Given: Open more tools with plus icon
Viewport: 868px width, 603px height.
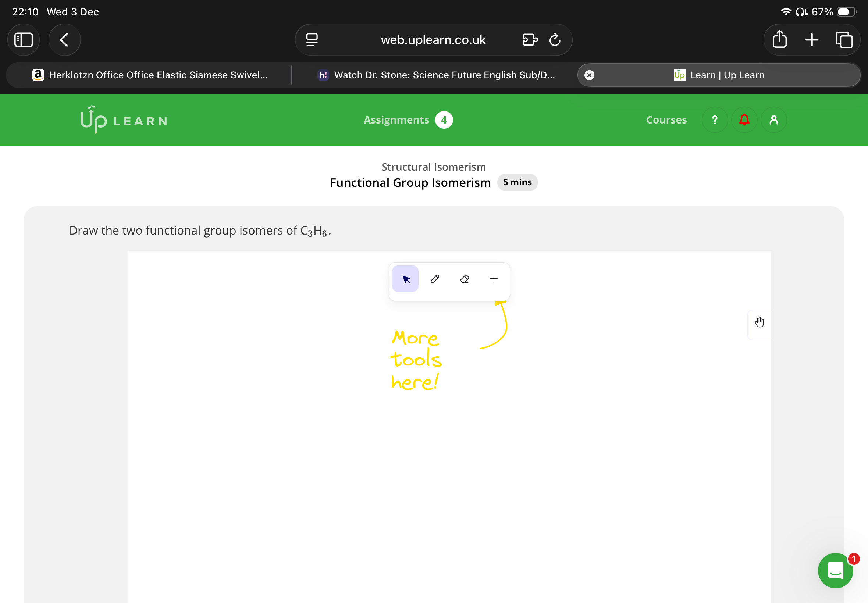Looking at the screenshot, I should coord(494,279).
